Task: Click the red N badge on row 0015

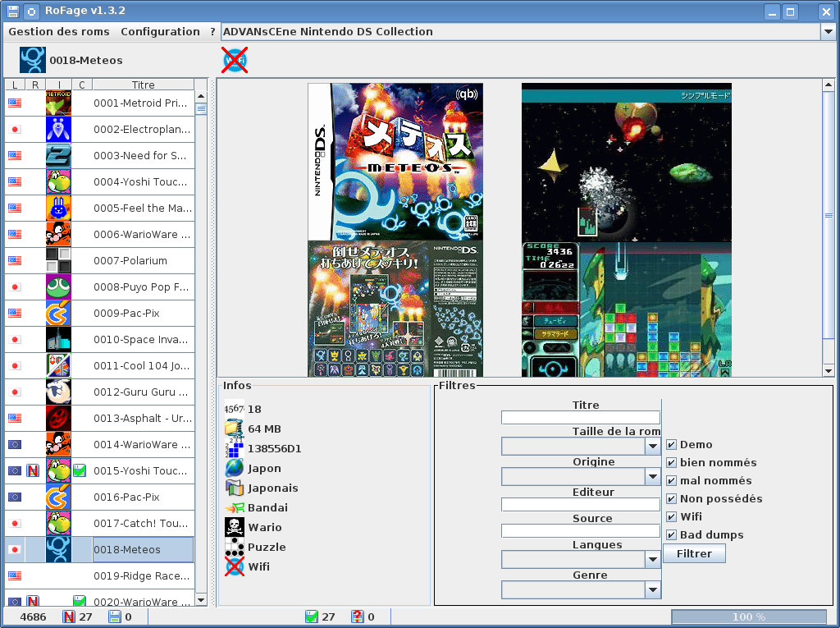Action: pos(33,471)
